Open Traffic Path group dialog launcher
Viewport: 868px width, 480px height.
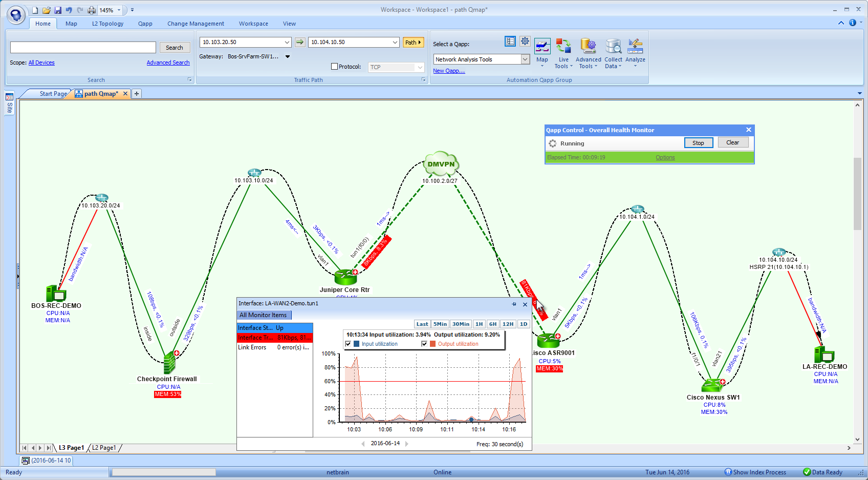(423, 80)
